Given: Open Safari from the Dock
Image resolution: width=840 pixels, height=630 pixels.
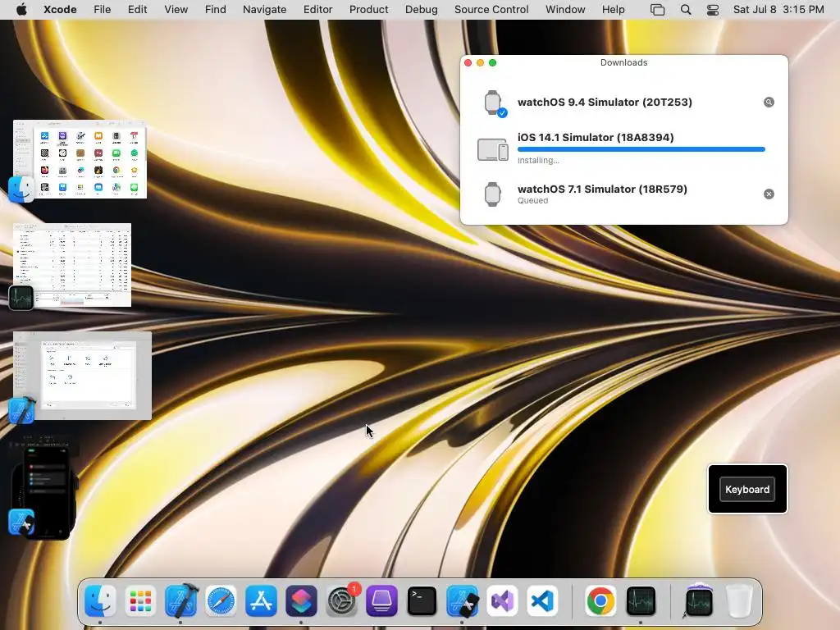Looking at the screenshot, I should 221,601.
